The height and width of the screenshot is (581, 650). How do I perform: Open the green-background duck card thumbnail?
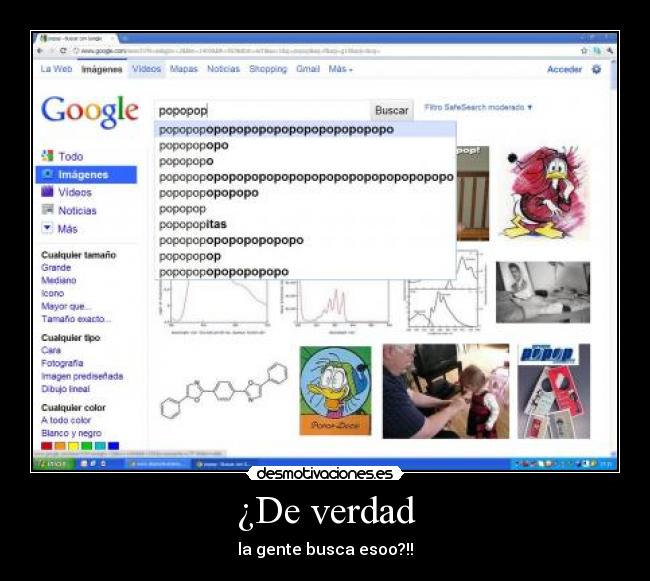click(x=335, y=391)
